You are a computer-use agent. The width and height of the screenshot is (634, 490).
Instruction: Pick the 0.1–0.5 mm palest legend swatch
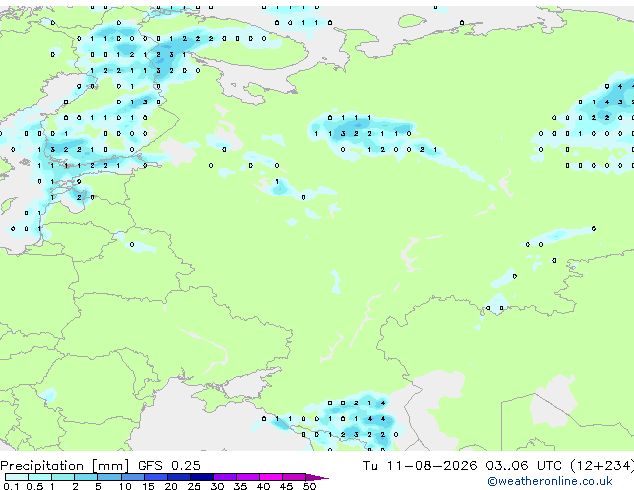pyautogui.click(x=17, y=477)
